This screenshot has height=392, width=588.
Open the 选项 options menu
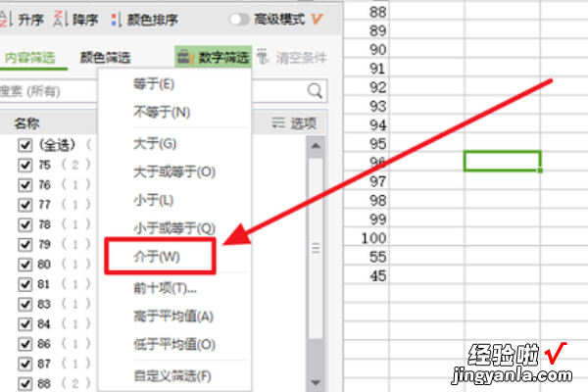(294, 123)
